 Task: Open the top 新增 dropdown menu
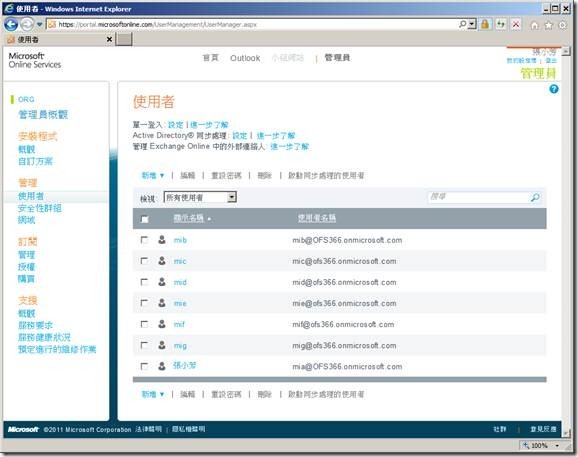click(153, 175)
